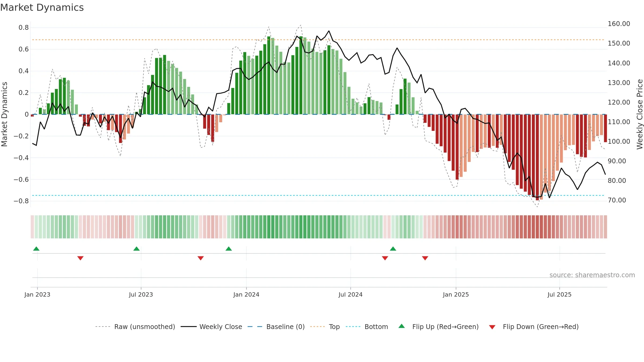
Task: Click the 0.2 left axis tick label
Action: 24,93
